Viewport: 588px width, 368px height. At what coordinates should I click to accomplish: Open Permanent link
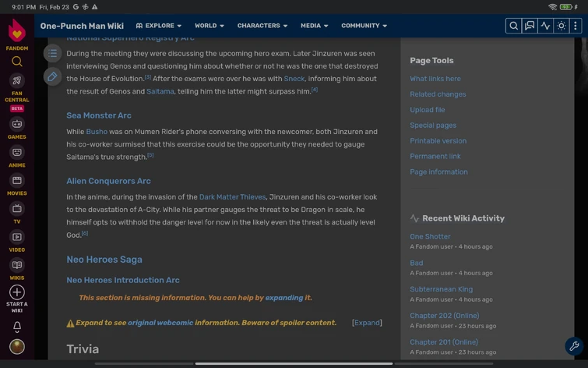tap(435, 156)
